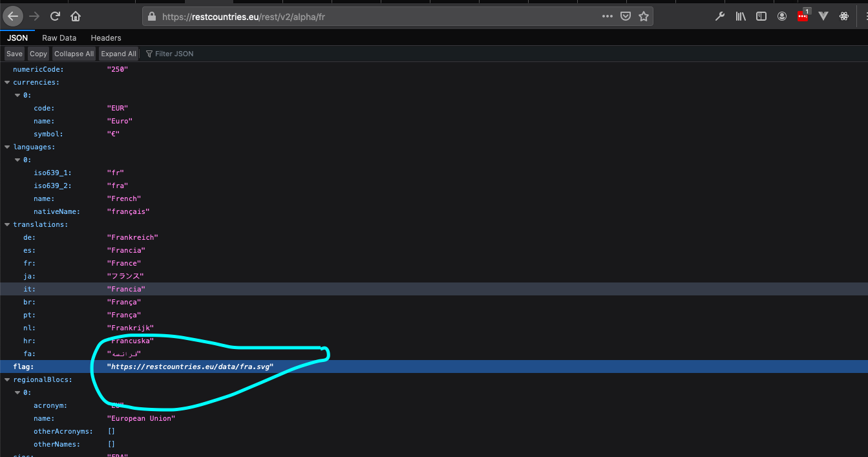Open the Vue devtools extension icon
The height and width of the screenshot is (457, 868).
(823, 16)
